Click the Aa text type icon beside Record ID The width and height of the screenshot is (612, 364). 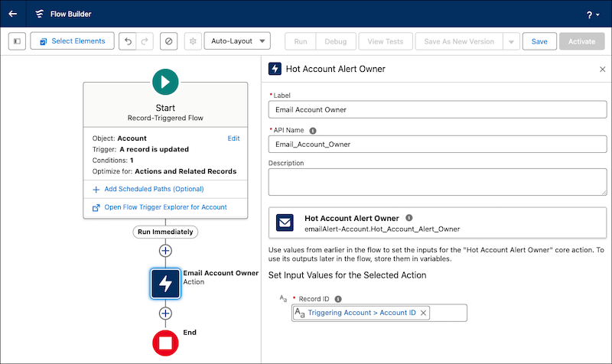(283, 298)
